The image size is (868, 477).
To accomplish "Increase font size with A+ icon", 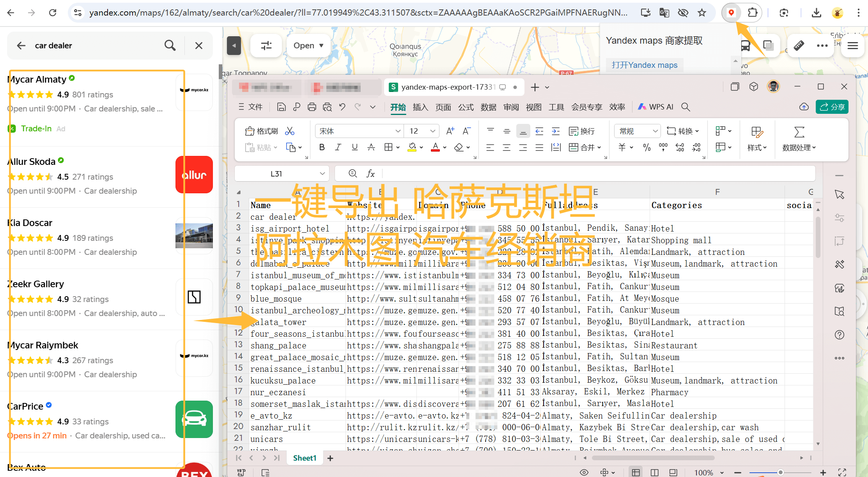I will tap(450, 131).
